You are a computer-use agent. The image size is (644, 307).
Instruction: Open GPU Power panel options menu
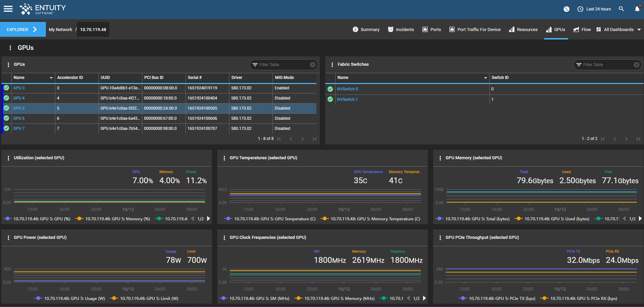pyautogui.click(x=8, y=238)
